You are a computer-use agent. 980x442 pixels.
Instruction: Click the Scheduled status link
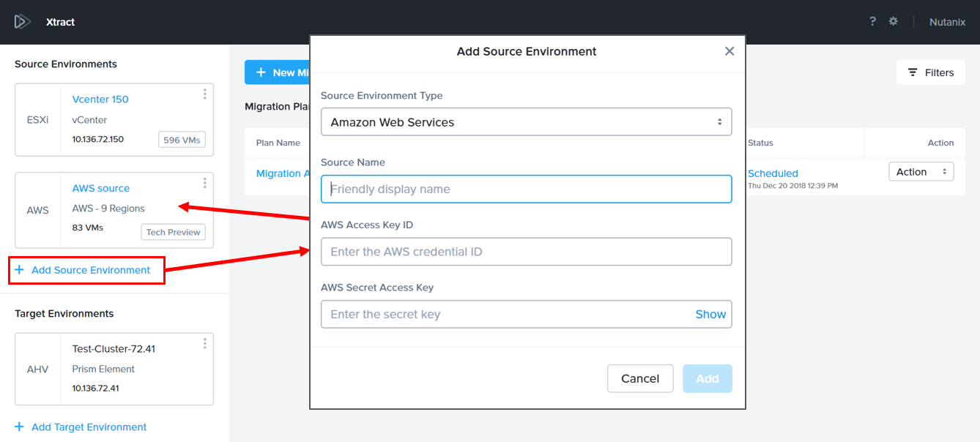[773, 173]
